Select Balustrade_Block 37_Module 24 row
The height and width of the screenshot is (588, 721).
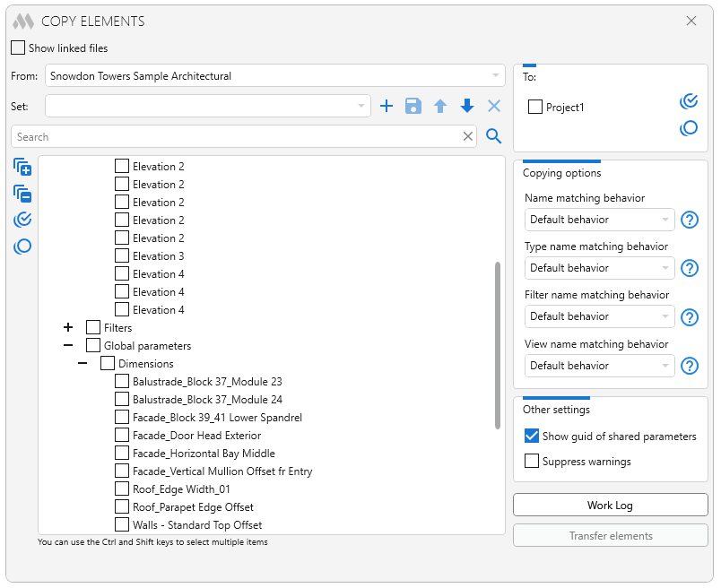207,399
